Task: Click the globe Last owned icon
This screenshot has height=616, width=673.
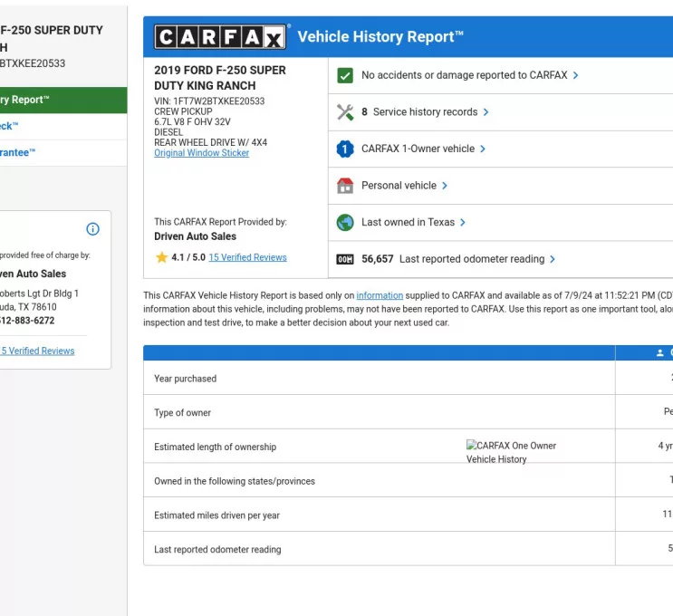Action: click(345, 222)
